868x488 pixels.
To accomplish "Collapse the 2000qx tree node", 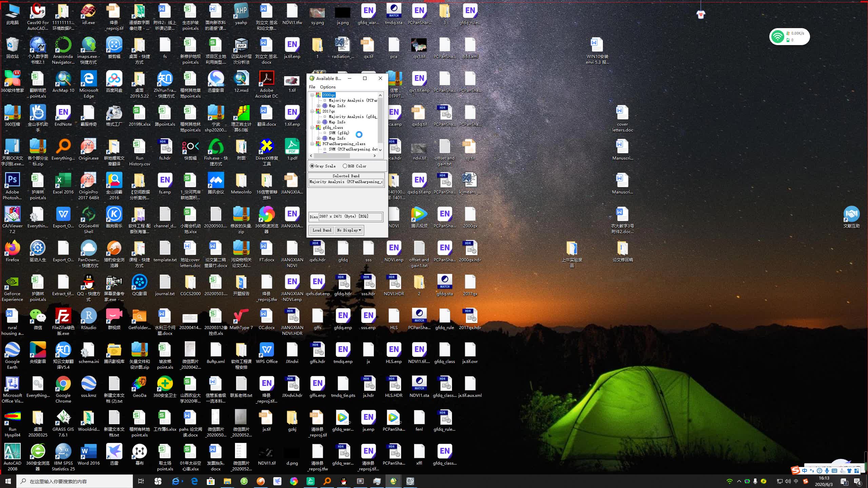I will (x=312, y=95).
